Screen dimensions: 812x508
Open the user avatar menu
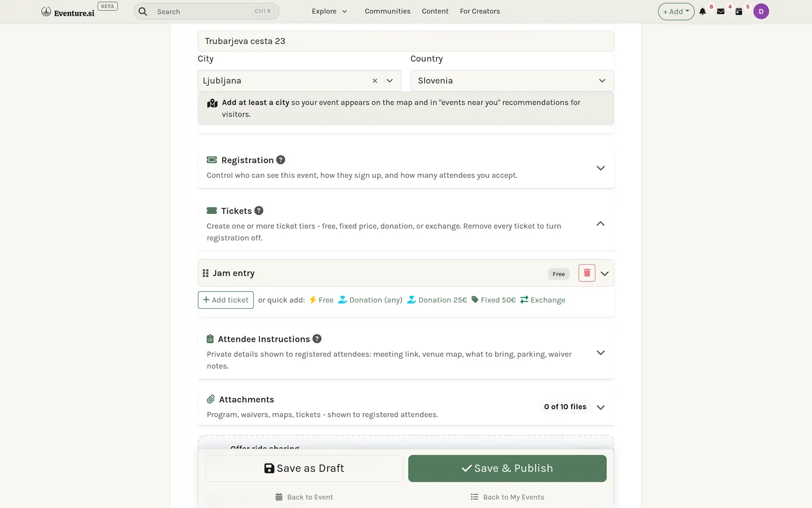pyautogui.click(x=761, y=11)
